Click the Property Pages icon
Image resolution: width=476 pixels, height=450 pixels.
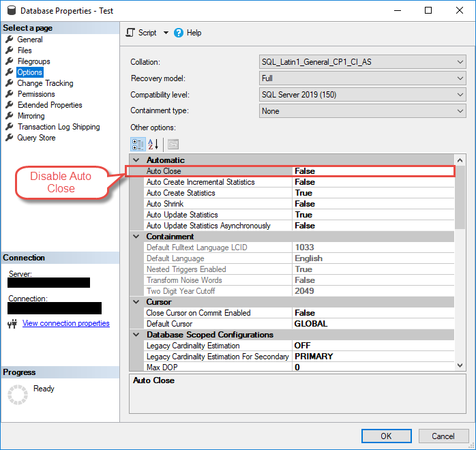(x=173, y=144)
